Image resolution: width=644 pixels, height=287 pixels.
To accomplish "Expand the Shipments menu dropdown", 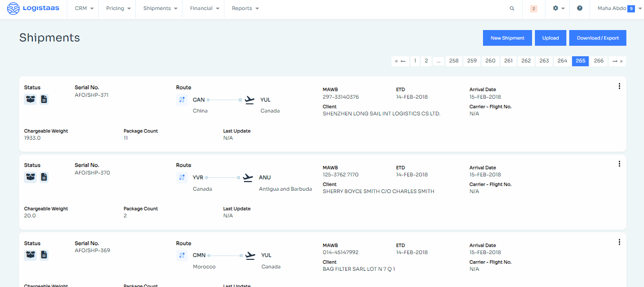I will pyautogui.click(x=160, y=8).
